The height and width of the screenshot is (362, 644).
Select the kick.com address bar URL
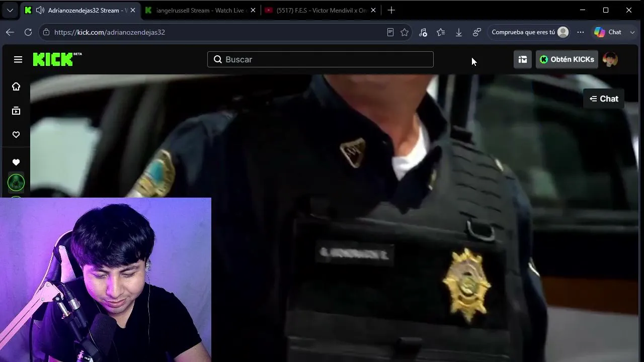coord(110,32)
